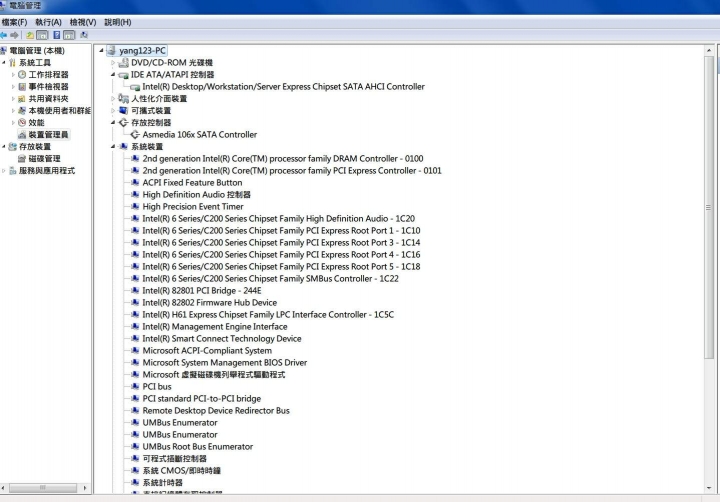
Task: Click the Scan for hardware changes icon
Action: 84,35
